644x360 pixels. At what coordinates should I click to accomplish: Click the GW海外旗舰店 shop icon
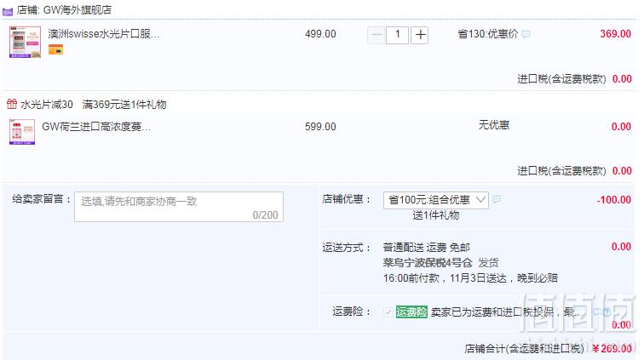[x=8, y=11]
